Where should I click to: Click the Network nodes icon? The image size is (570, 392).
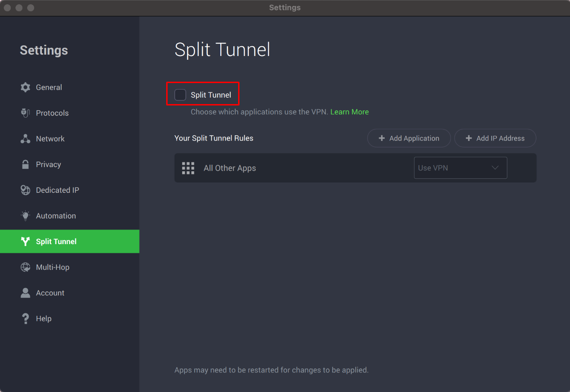(x=25, y=139)
